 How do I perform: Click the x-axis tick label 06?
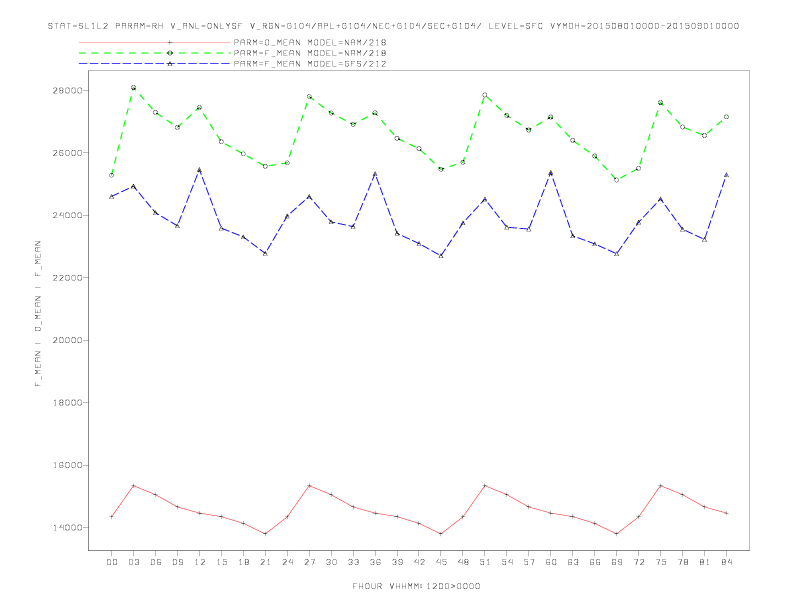(156, 562)
